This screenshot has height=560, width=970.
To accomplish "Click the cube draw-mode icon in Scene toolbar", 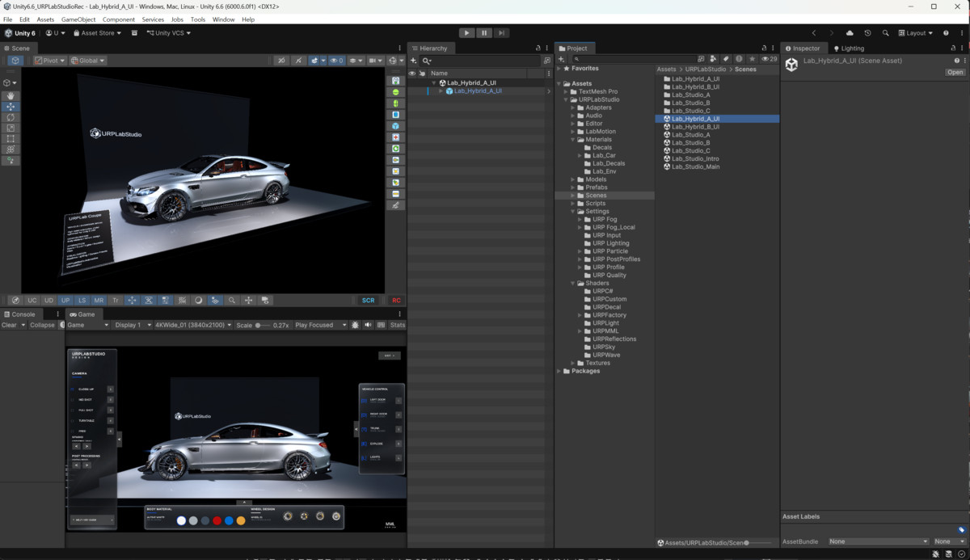I will click(15, 61).
